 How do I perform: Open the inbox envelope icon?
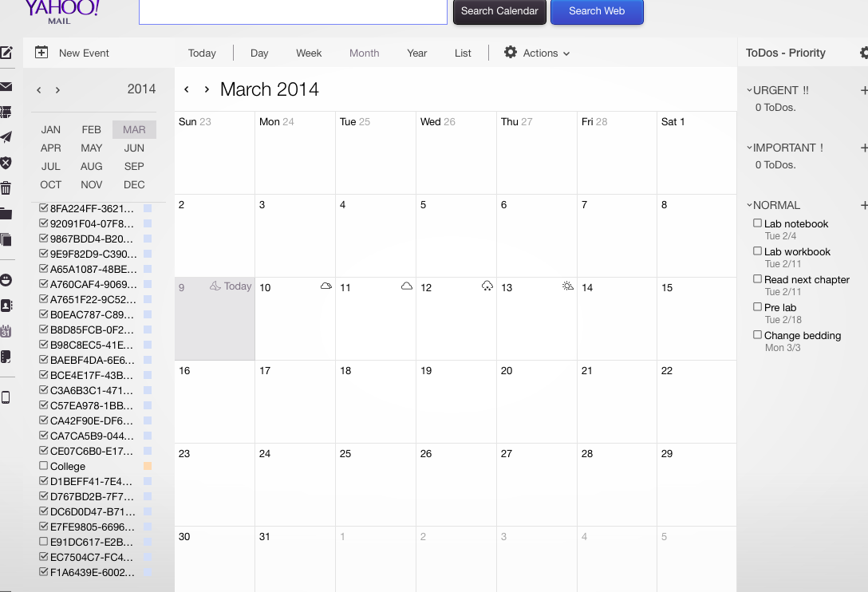6,87
